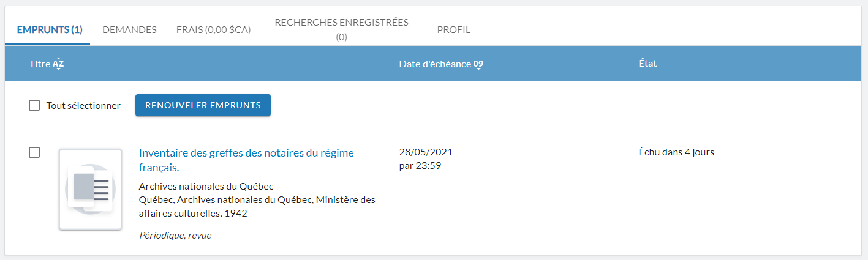868x260 pixels.
Task: Open the Inventaire des greffes des notaires link
Action: [x=246, y=160]
